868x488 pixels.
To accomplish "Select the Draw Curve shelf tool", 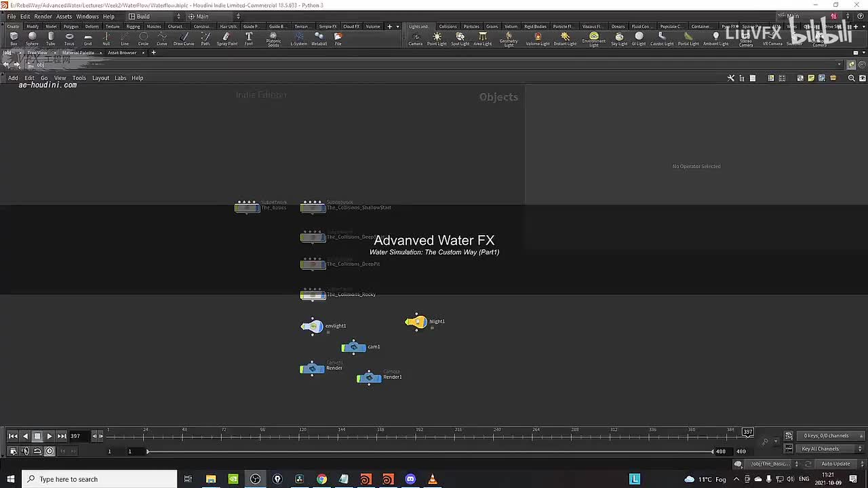I will [x=184, y=39].
